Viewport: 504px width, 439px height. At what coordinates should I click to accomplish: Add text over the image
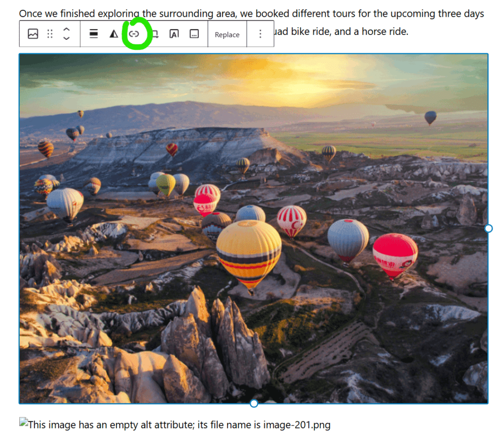coord(174,34)
